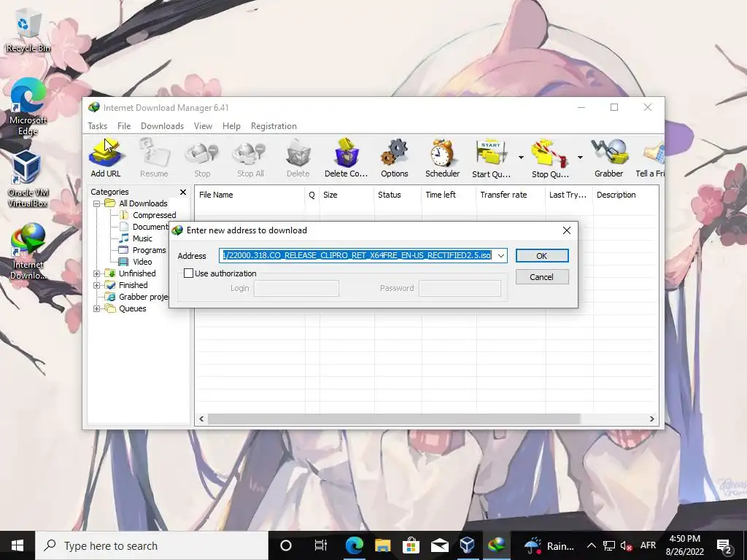Click Cancel in address dialog
747x560 pixels.
pyautogui.click(x=542, y=277)
